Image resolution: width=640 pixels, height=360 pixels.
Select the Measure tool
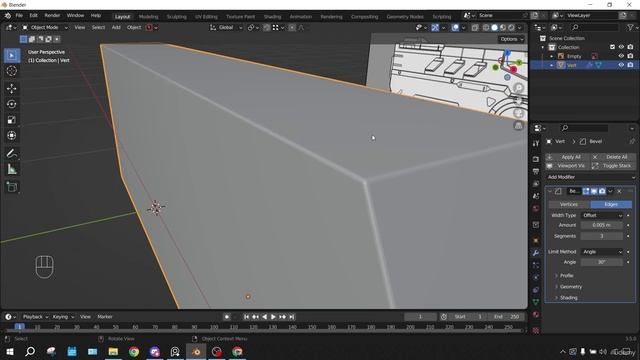[x=12, y=169]
